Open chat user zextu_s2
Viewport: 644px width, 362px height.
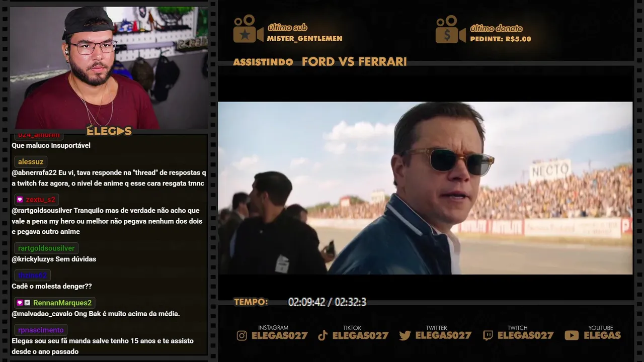[41, 200]
